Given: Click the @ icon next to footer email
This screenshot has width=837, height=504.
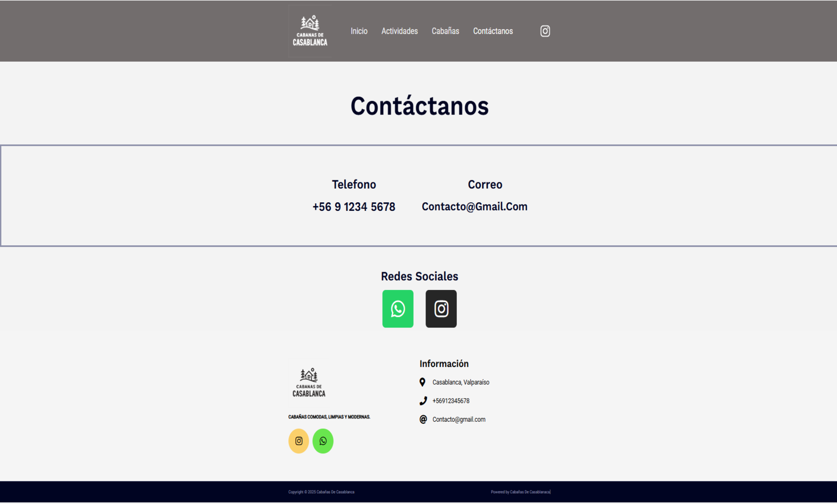Looking at the screenshot, I should tap(423, 420).
